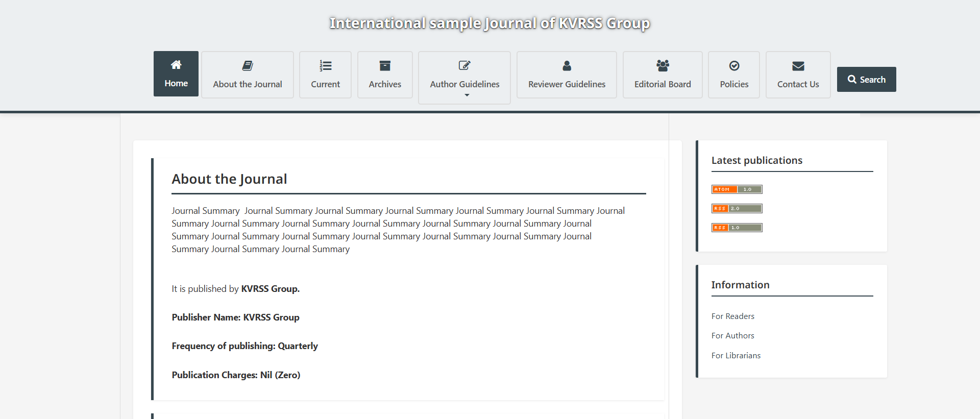Open the For Authors link
The image size is (980, 419).
click(x=732, y=336)
